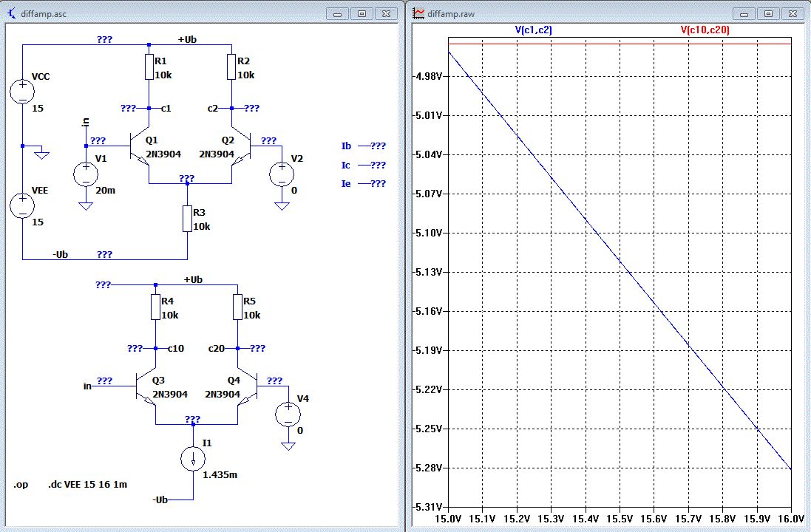Screen dimensions: 811x532
Task: Select resistor R5 symbol
Action: (x=237, y=307)
